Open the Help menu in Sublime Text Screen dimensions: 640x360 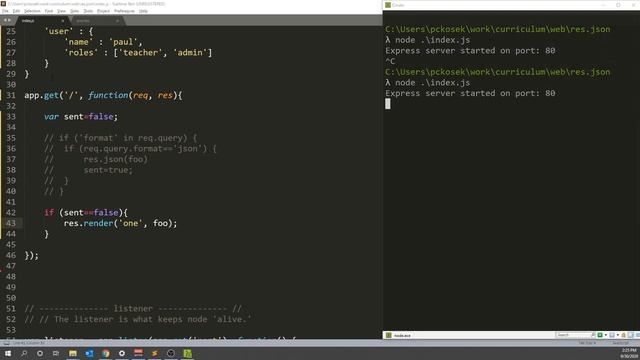[143, 11]
